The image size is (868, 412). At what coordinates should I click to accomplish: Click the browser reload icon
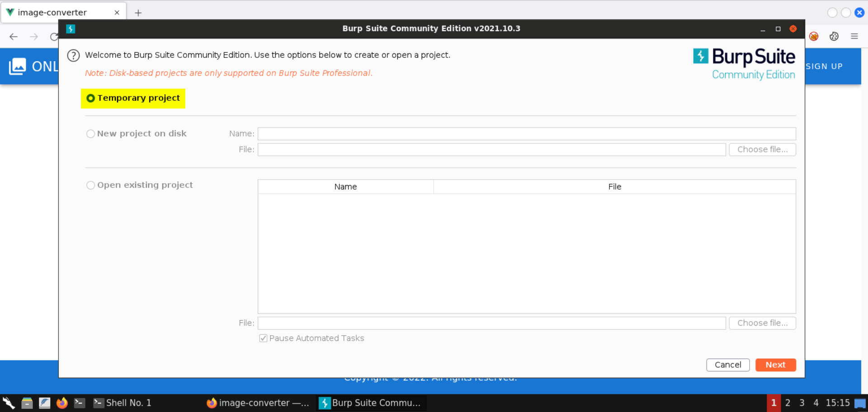pyautogui.click(x=54, y=37)
